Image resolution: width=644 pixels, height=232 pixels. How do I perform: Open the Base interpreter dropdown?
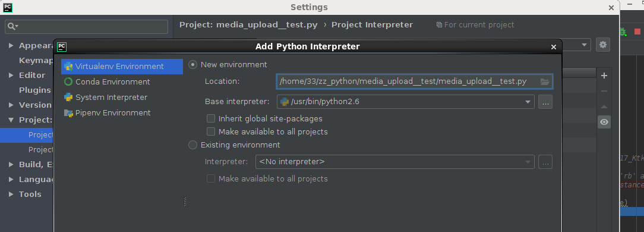point(406,102)
